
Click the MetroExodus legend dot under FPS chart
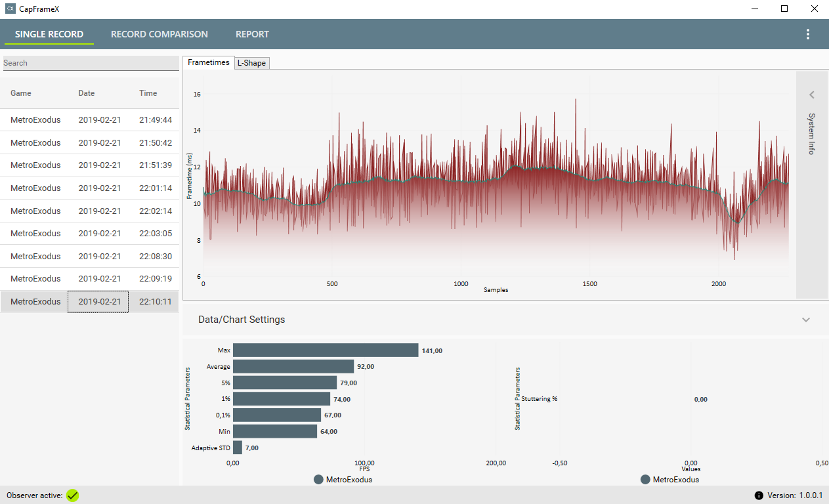click(x=319, y=480)
